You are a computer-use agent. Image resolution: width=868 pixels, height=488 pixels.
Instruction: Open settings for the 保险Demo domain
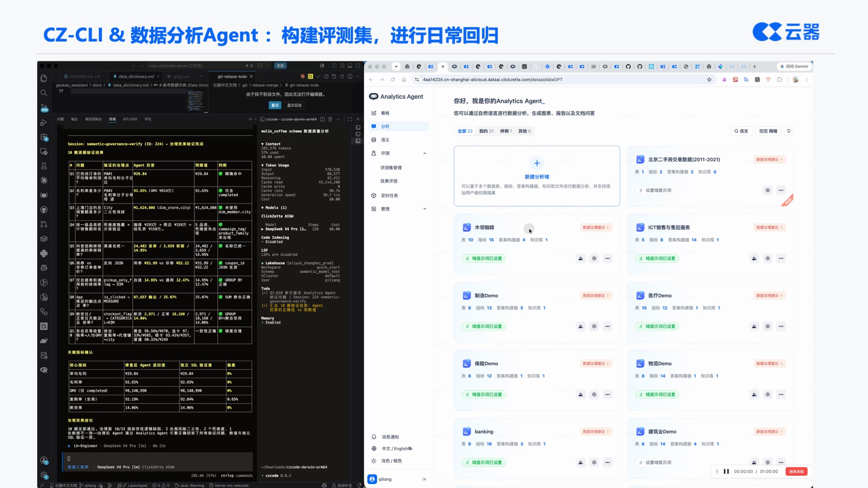pos(594,395)
